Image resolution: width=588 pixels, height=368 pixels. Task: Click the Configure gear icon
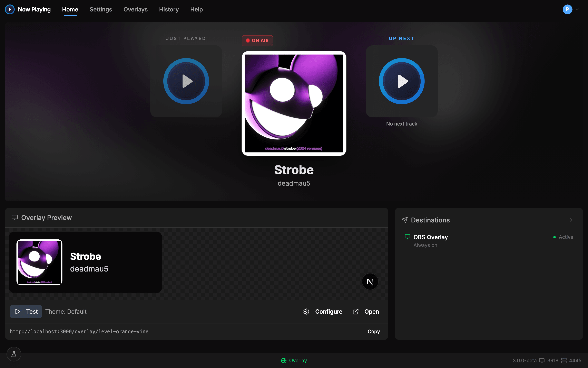(306, 312)
